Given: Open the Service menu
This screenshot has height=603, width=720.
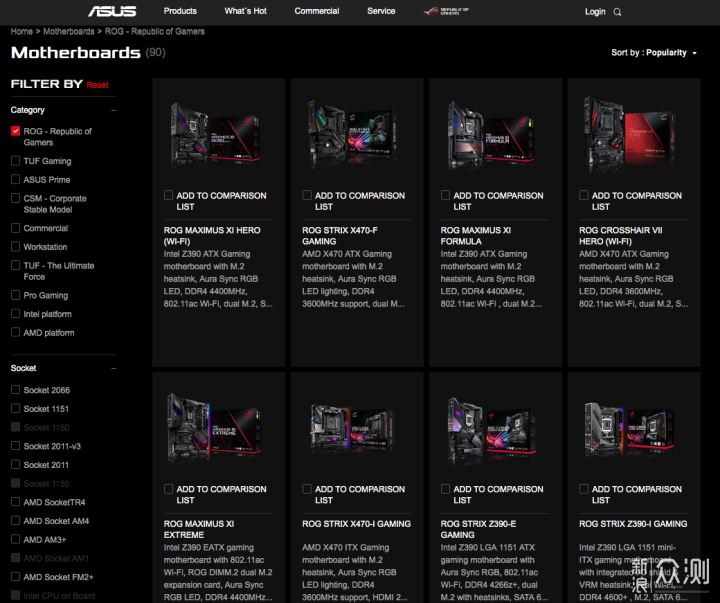Looking at the screenshot, I should (381, 11).
